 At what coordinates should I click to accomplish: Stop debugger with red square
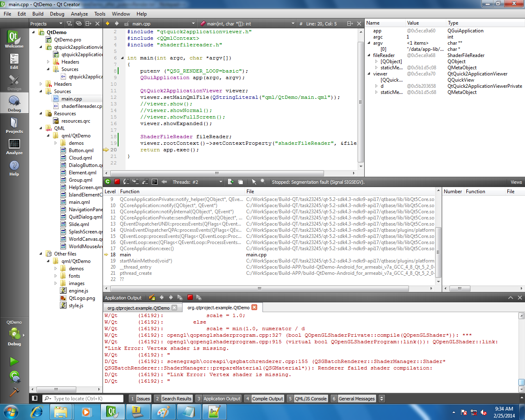tap(117, 182)
